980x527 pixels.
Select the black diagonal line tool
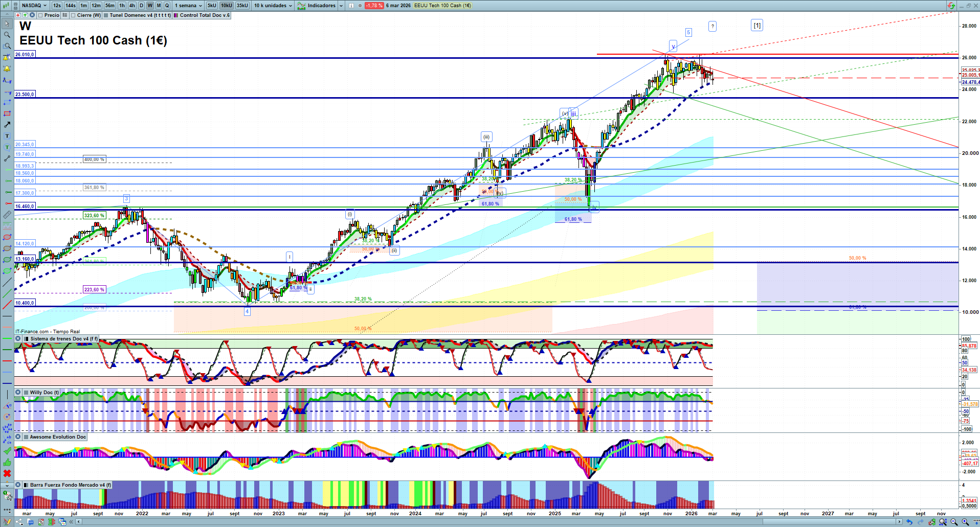click(x=7, y=282)
